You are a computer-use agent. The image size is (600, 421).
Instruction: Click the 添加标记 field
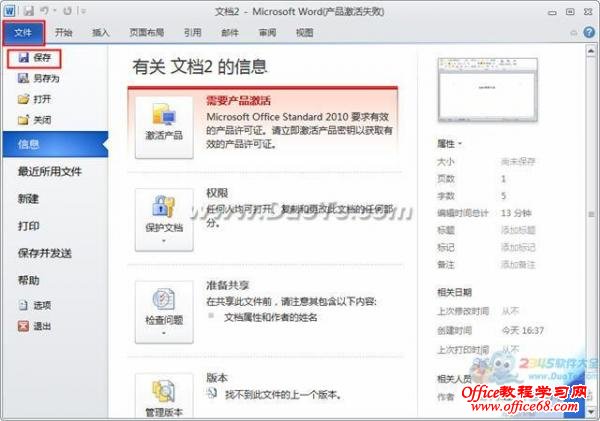pyautogui.click(x=518, y=247)
